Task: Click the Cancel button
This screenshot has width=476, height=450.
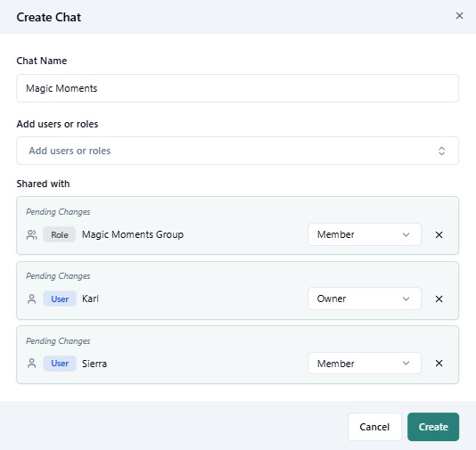Action: click(x=374, y=427)
